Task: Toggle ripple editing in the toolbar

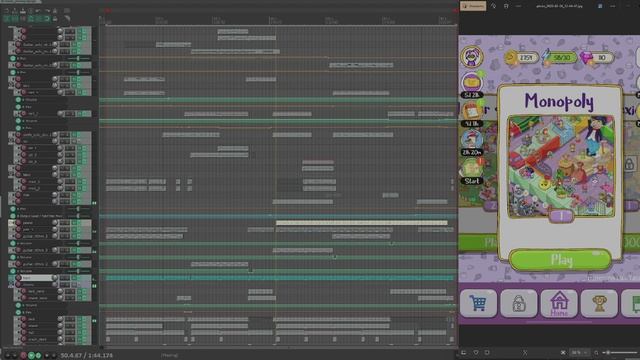Action: pyautogui.click(x=23, y=19)
